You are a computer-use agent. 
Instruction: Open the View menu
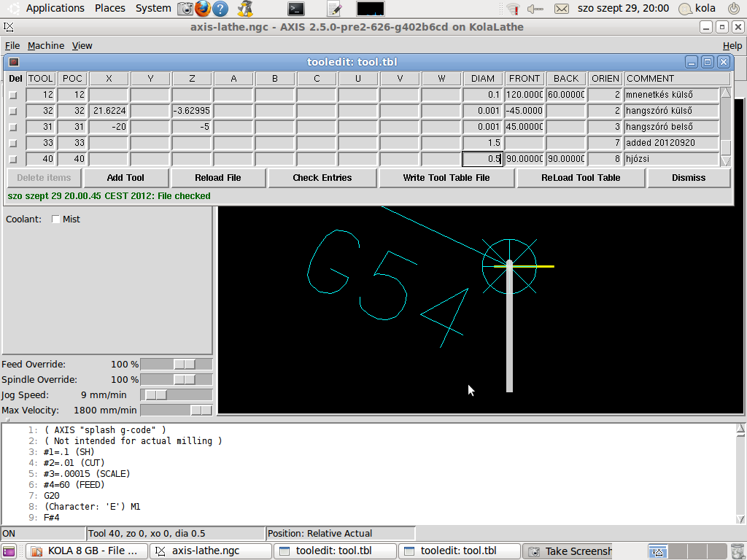click(82, 45)
